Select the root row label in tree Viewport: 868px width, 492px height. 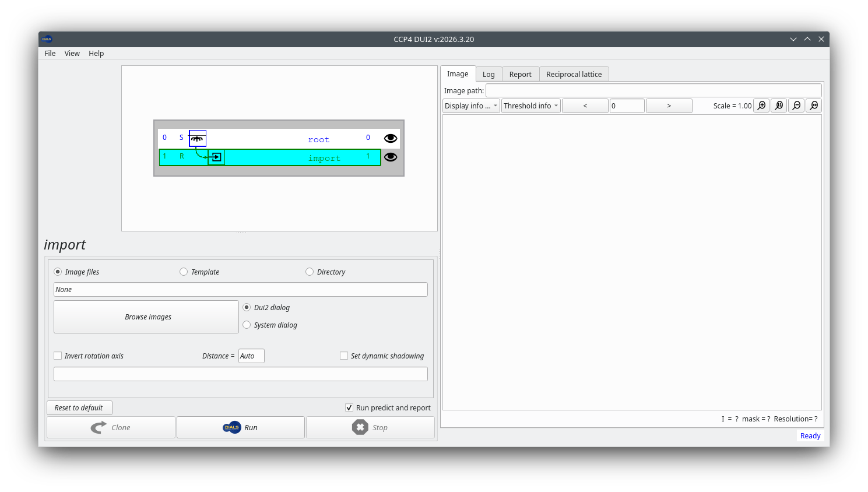pyautogui.click(x=319, y=139)
